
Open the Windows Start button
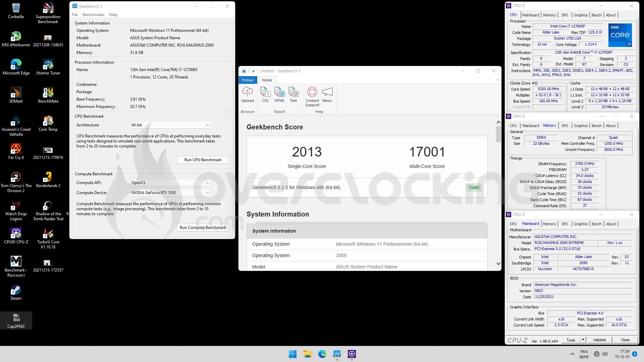pyautogui.click(x=292, y=354)
